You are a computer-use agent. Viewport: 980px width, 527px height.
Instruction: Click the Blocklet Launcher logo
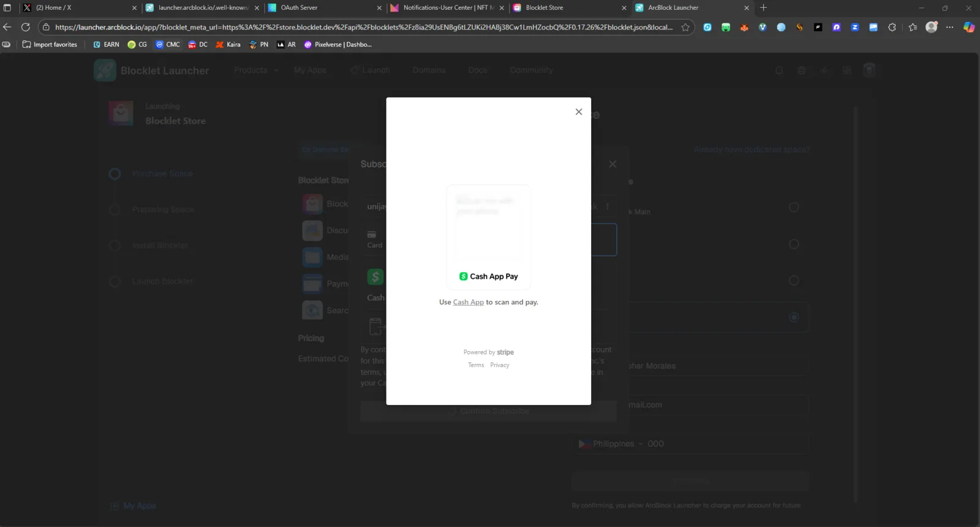(x=151, y=70)
